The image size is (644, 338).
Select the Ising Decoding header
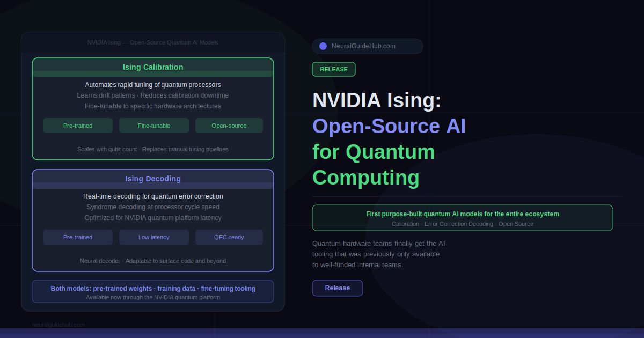coord(153,179)
